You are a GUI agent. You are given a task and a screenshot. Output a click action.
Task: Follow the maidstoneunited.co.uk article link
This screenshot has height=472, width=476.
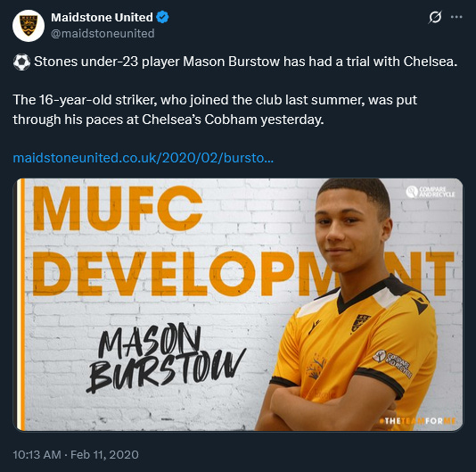(143, 158)
